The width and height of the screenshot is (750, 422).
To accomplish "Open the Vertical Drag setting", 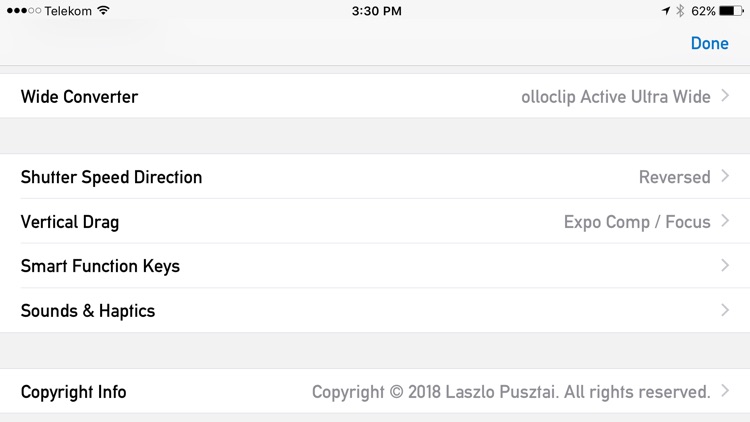I will pyautogui.click(x=375, y=221).
